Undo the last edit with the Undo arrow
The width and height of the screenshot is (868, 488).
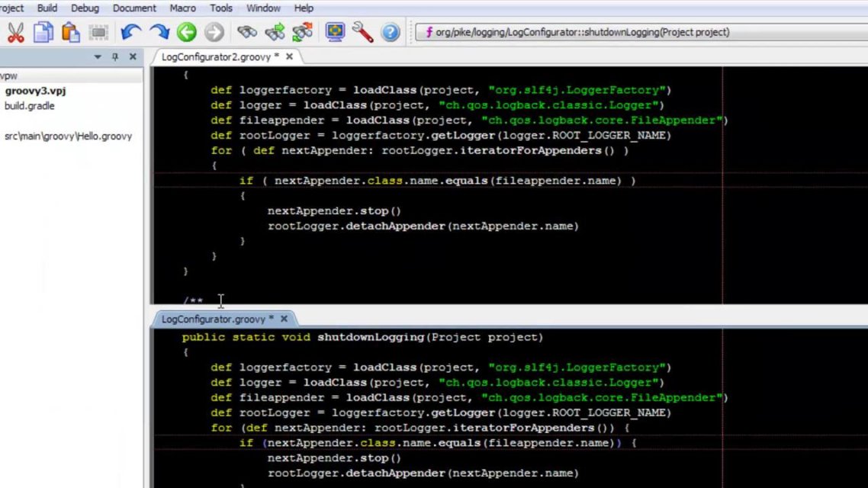tap(130, 32)
